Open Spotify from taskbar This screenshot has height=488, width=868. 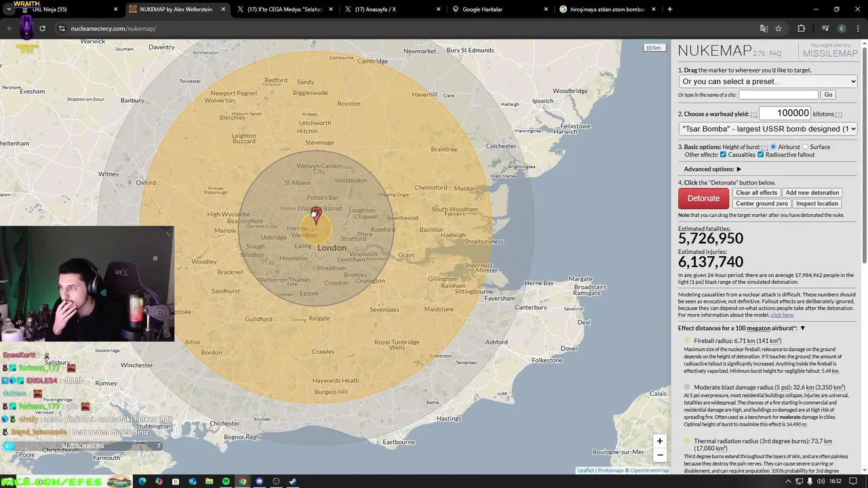click(226, 481)
